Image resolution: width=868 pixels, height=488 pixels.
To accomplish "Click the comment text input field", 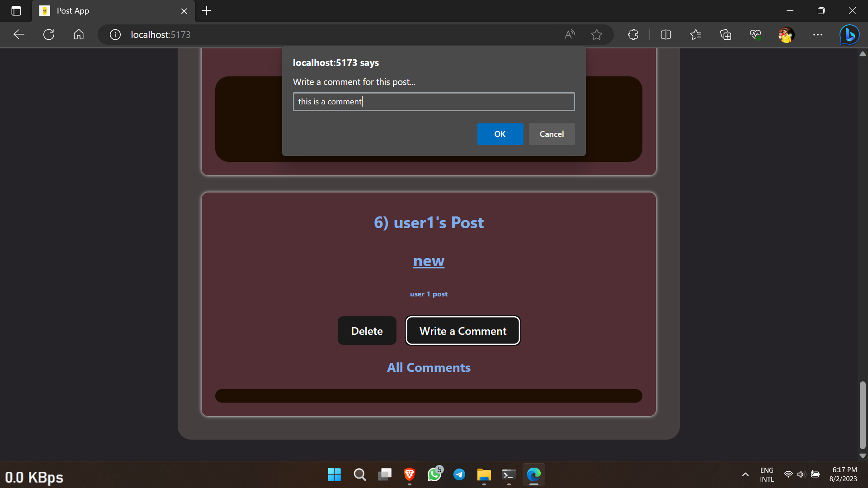I will click(434, 102).
